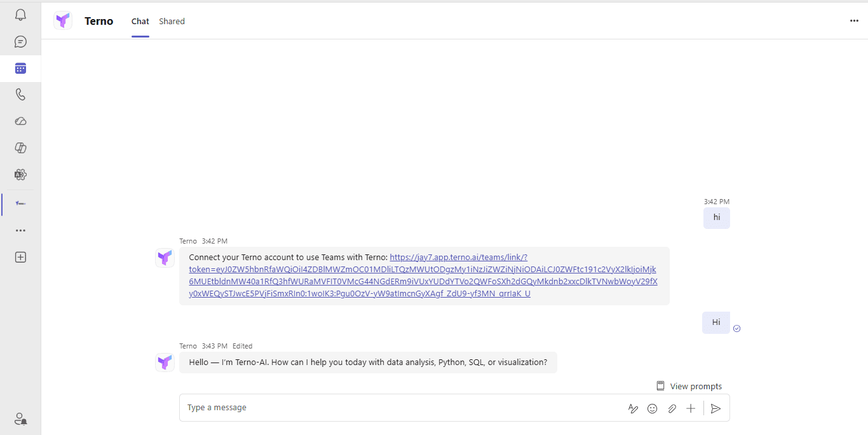Open the Activity bell notifications
Image resolution: width=868 pixels, height=435 pixels.
click(20, 15)
